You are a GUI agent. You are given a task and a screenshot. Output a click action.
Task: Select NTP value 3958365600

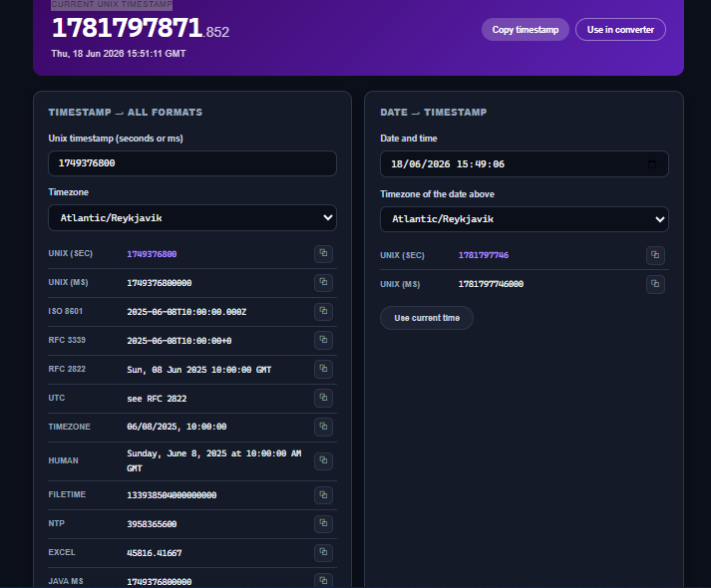pos(152,524)
